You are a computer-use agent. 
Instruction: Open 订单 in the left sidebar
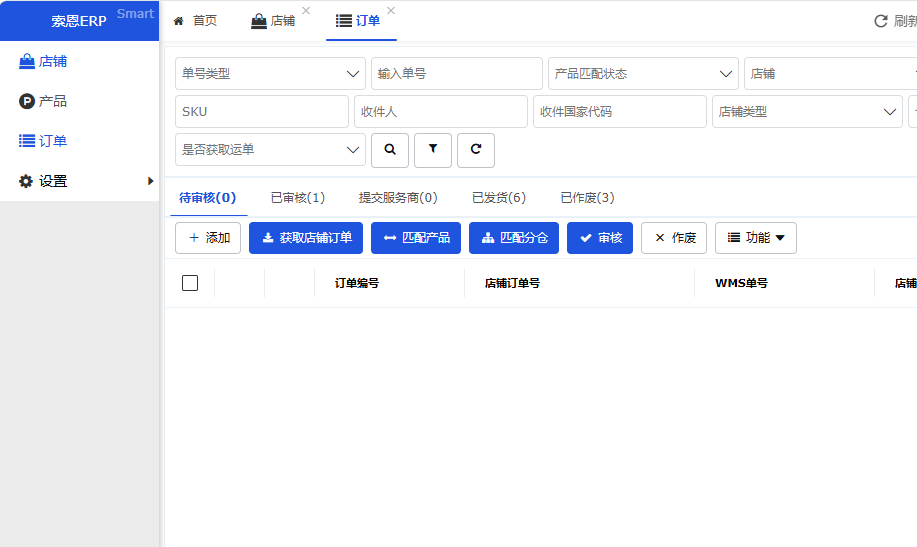43,141
